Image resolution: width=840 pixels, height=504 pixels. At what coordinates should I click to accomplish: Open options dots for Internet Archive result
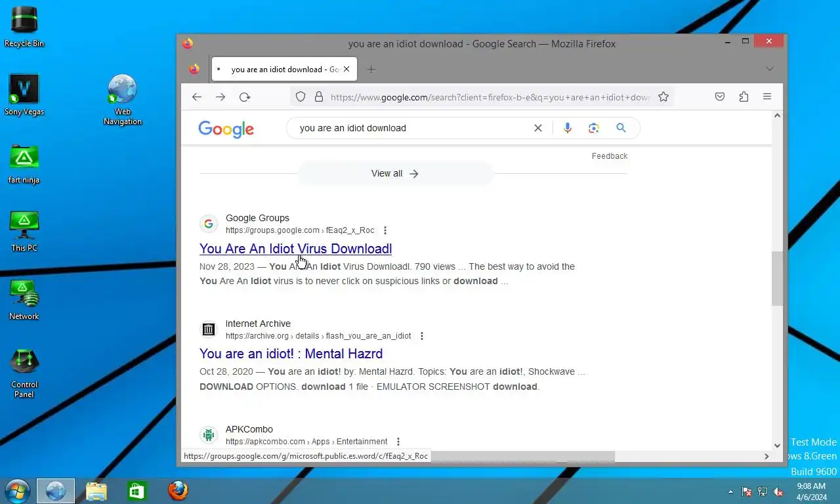(x=422, y=336)
